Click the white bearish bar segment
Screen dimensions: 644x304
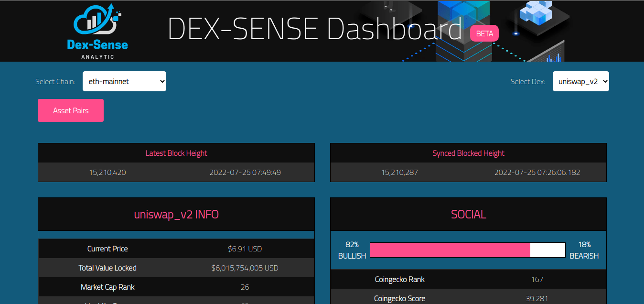tap(547, 250)
